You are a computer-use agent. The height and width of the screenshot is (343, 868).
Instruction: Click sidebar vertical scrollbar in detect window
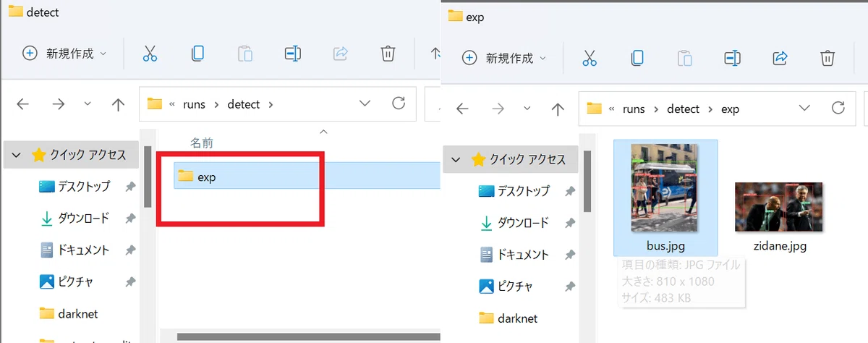[x=148, y=177]
